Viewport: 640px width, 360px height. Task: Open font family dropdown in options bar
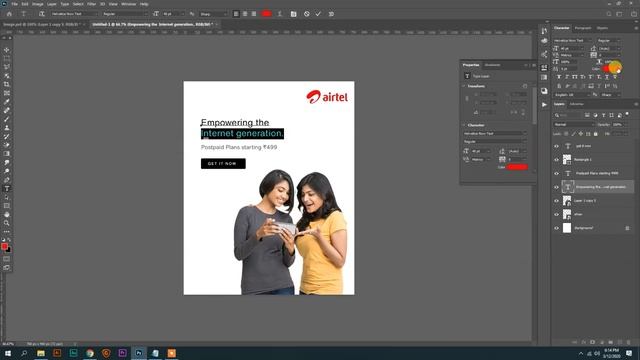(74, 14)
